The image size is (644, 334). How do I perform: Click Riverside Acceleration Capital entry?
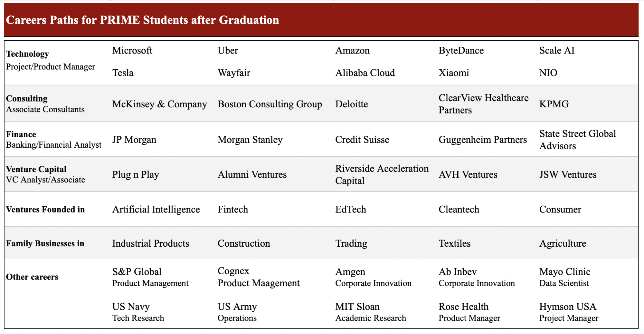pos(382,174)
